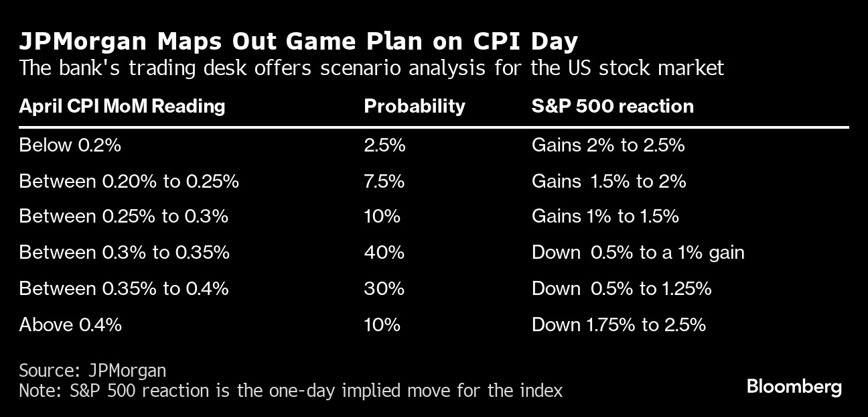This screenshot has width=868, height=417.
Task: Click the 2.5% probability value
Action: pyautogui.click(x=384, y=145)
